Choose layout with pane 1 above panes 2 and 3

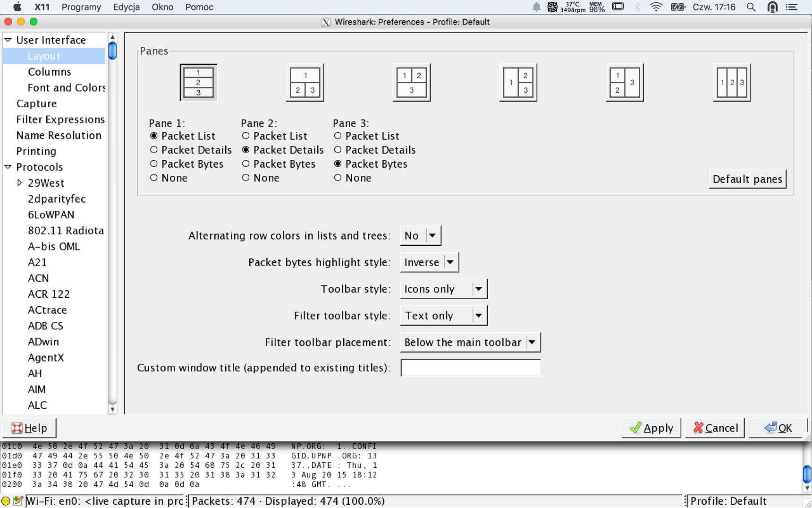[x=305, y=82]
